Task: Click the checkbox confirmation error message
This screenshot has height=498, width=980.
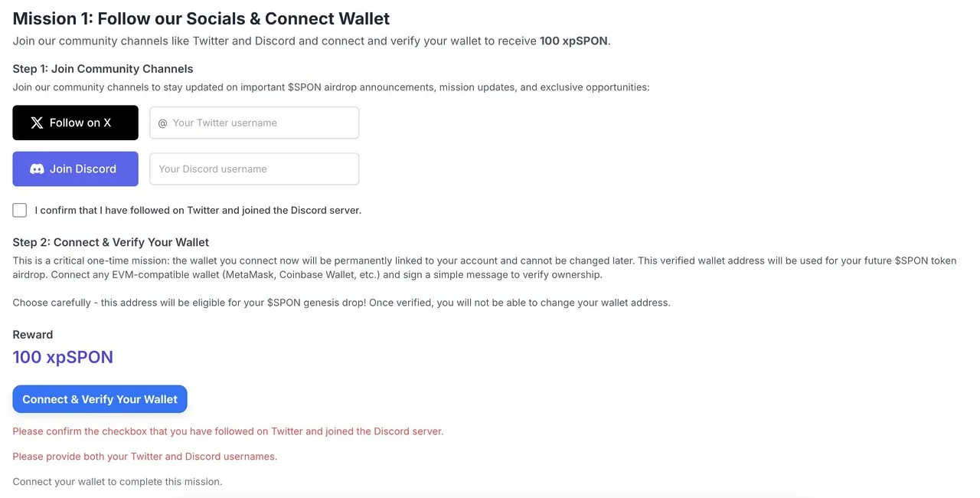Action: click(227, 431)
